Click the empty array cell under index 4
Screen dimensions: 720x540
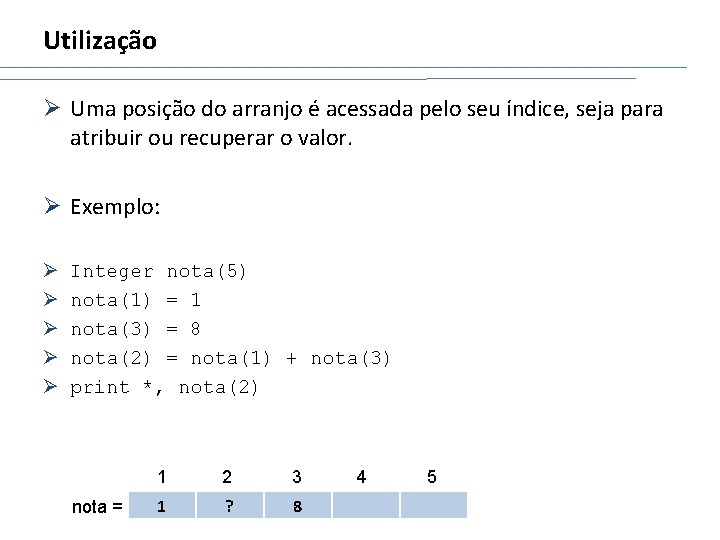coord(365,506)
